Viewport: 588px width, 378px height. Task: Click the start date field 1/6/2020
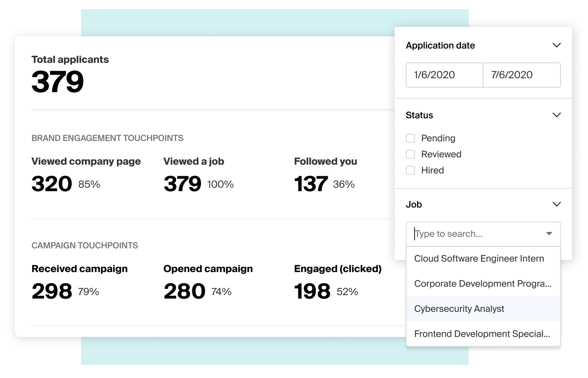(444, 75)
